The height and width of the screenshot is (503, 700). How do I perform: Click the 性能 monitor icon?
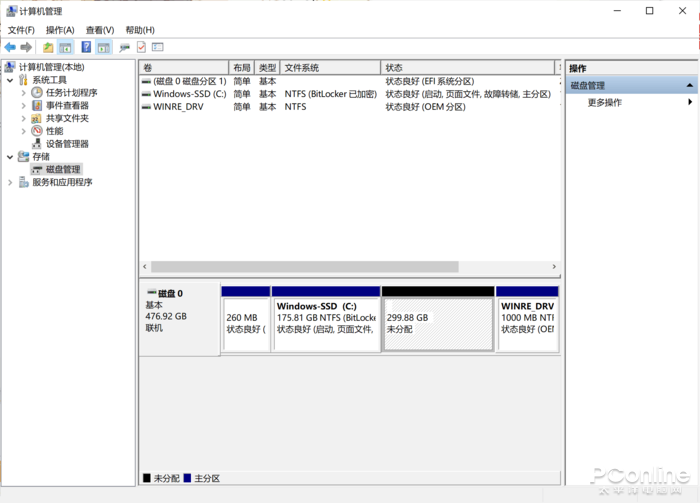coord(37,131)
